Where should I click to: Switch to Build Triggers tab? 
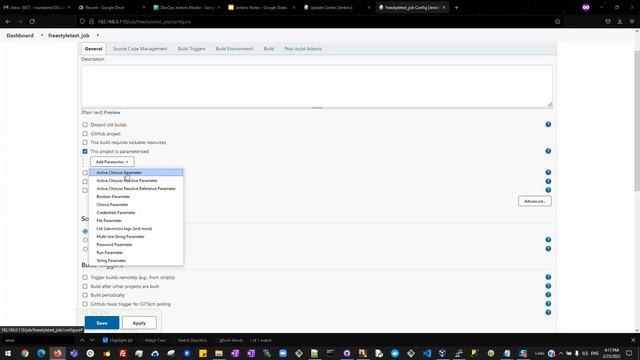191,49
